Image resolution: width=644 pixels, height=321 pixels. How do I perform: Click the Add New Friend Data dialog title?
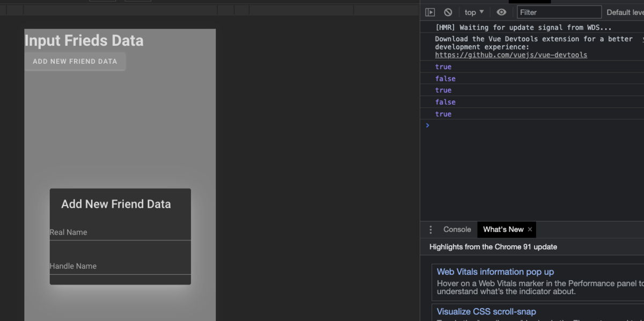click(116, 204)
